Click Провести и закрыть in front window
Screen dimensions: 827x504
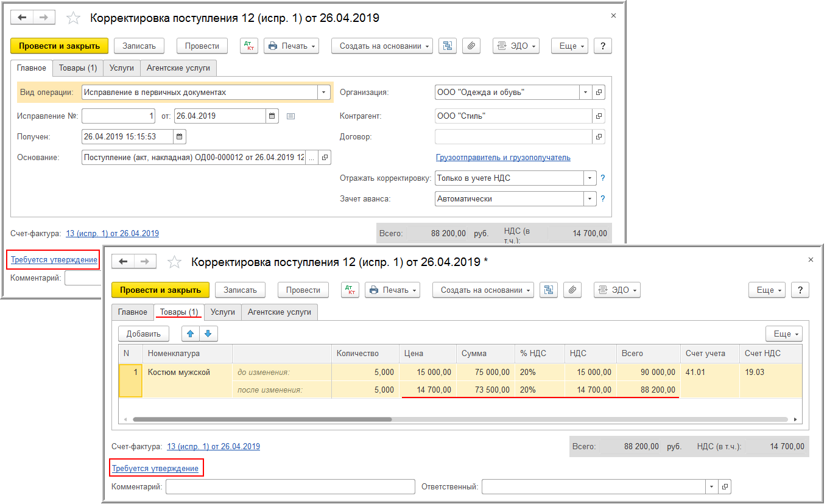click(x=160, y=290)
